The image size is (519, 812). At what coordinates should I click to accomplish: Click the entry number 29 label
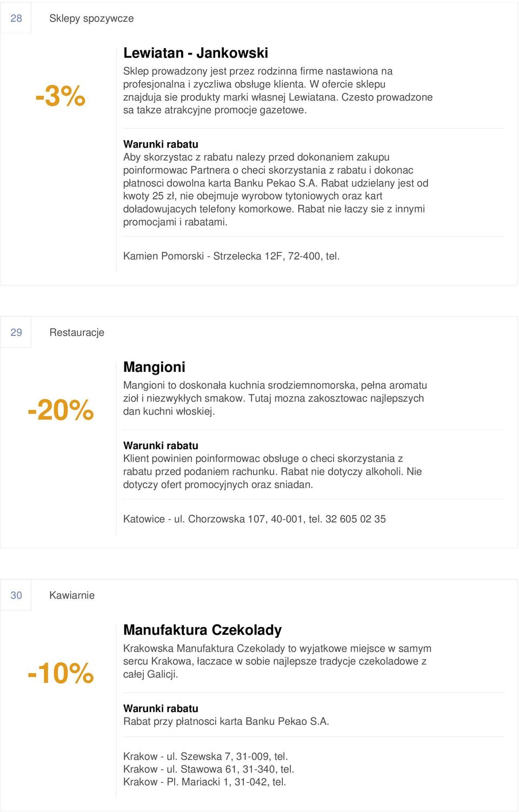pos(16,332)
